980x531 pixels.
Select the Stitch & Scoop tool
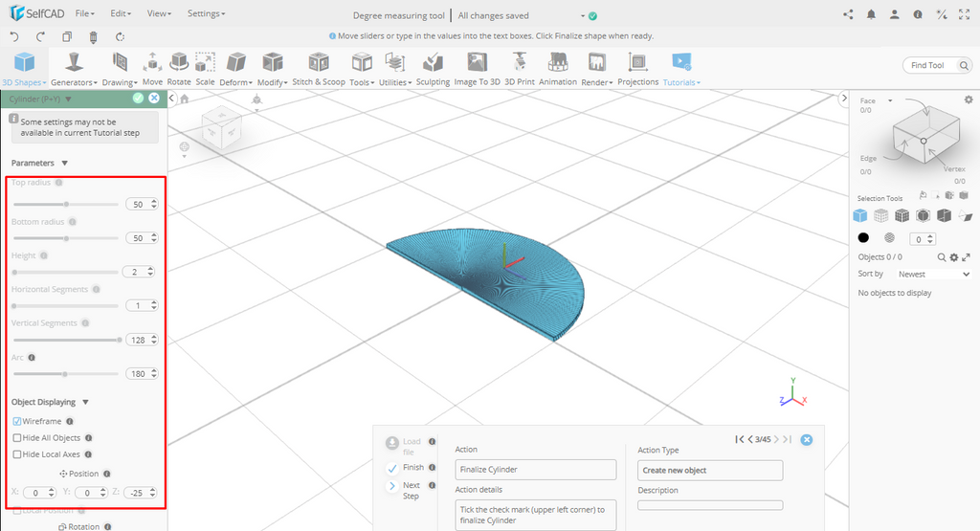tap(319, 69)
